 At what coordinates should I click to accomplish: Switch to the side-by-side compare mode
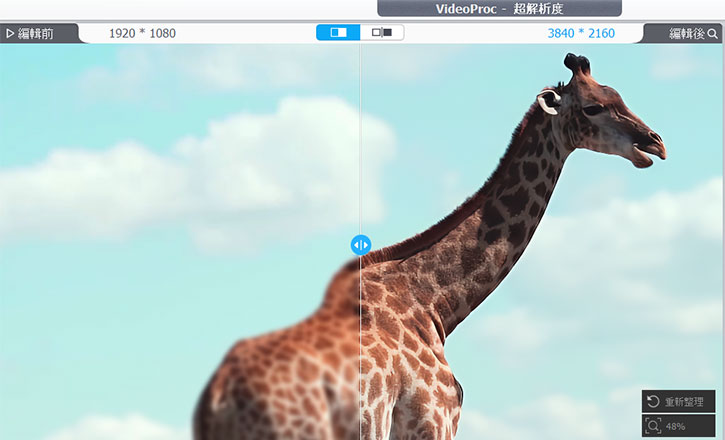(382, 32)
